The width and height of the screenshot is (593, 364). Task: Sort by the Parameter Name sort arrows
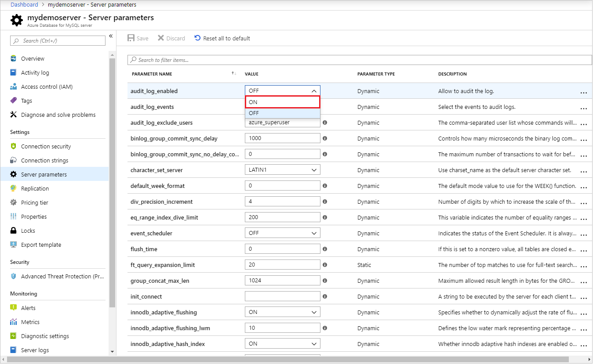pyautogui.click(x=234, y=73)
